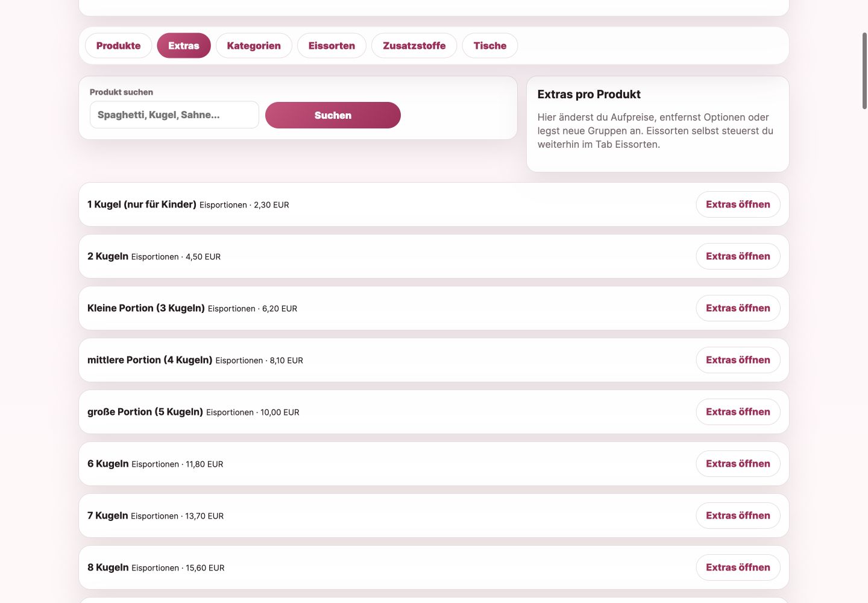This screenshot has height=603, width=868.
Task: Click the page's vertical scrollbar thumb
Action: click(x=864, y=71)
